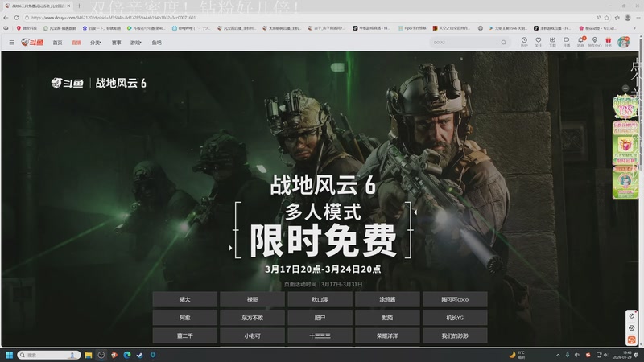
Task: Select streamer button 肥尸
Action: tap(320, 318)
